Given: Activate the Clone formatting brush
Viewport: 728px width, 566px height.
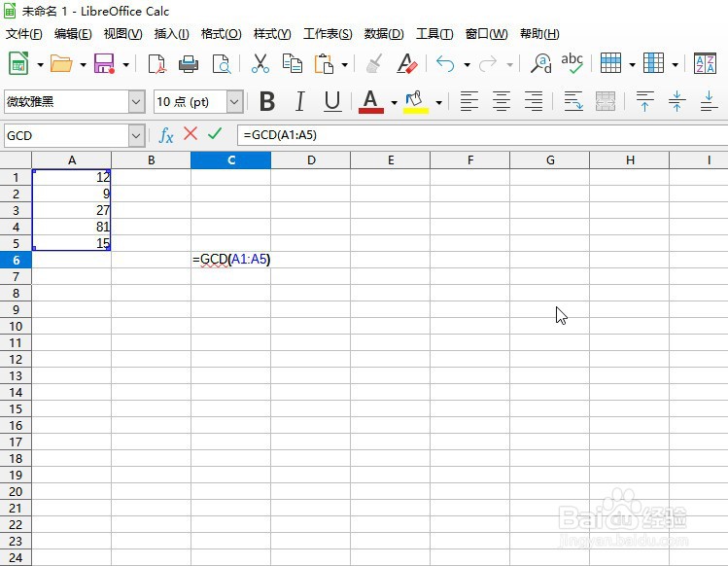Looking at the screenshot, I should (374, 63).
